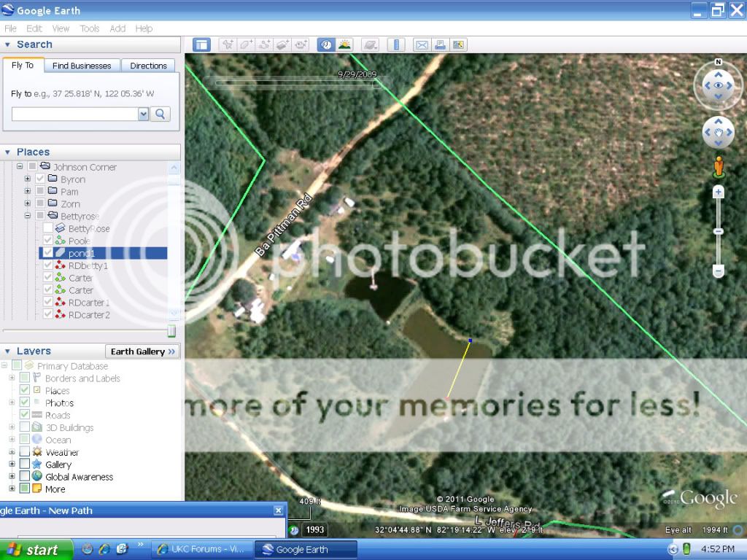Click the zoom in plus button
This screenshot has width=747, height=560.
pos(718,192)
